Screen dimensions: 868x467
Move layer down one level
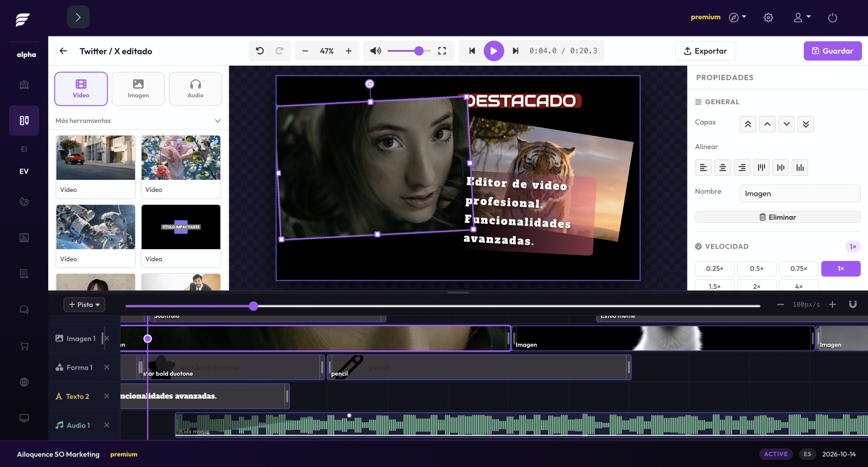787,124
